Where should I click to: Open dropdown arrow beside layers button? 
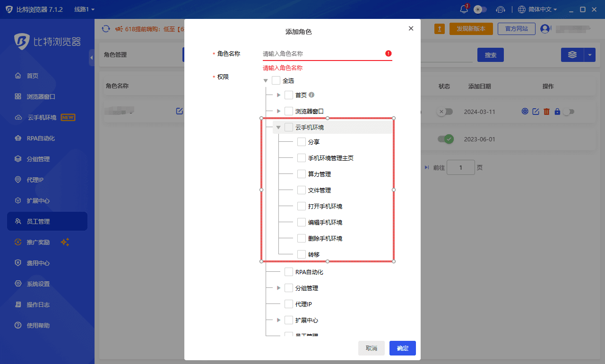[590, 55]
